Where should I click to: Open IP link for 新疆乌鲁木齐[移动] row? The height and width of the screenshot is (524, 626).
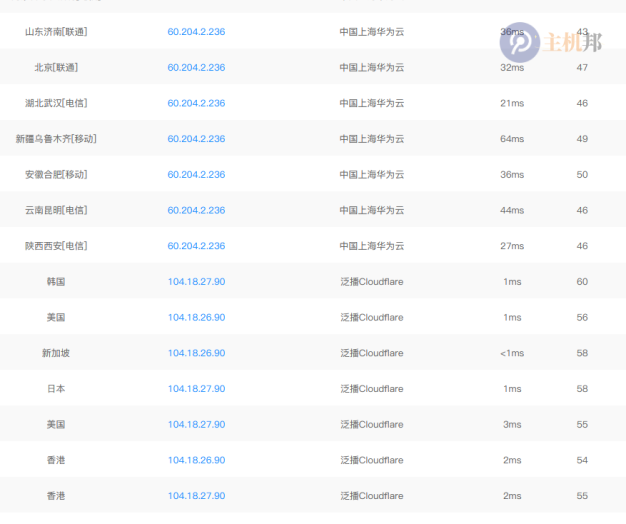(196, 139)
